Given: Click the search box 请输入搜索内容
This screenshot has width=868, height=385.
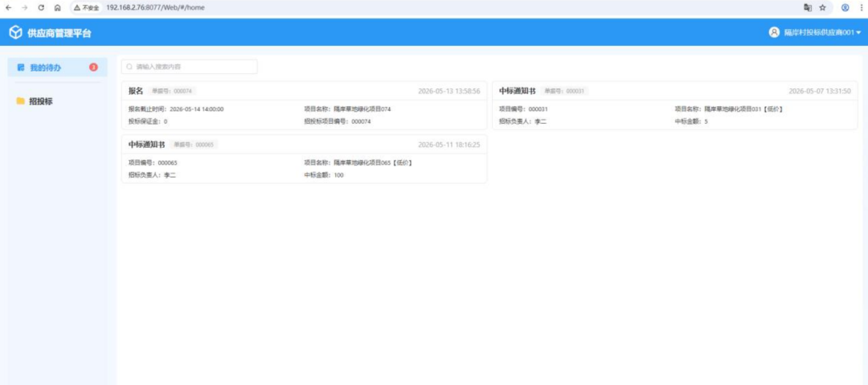Looking at the screenshot, I should tap(190, 67).
